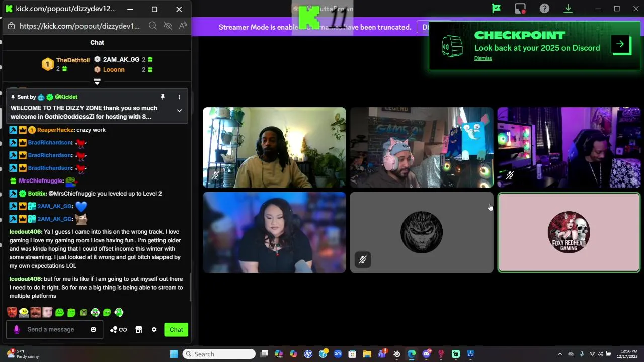
Task: Focus the Send a message input field
Action: (x=54, y=329)
